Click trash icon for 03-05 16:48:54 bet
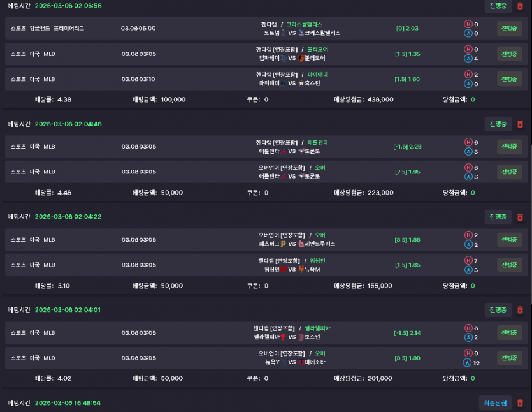The height and width of the screenshot is (412, 532). pos(520,403)
